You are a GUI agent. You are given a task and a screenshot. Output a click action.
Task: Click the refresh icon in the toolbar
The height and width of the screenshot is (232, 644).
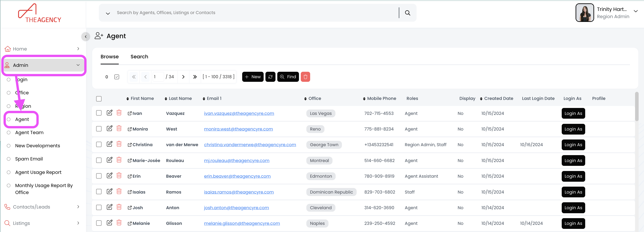(270, 77)
